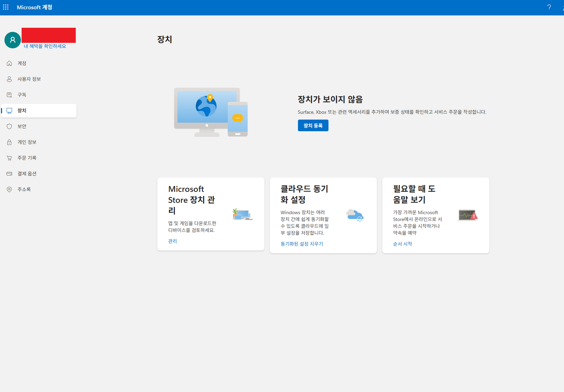Image resolution: width=564 pixels, height=392 pixels.
Task: Click the 필요할 때 도움말 보기 card heading
Action: click(414, 194)
